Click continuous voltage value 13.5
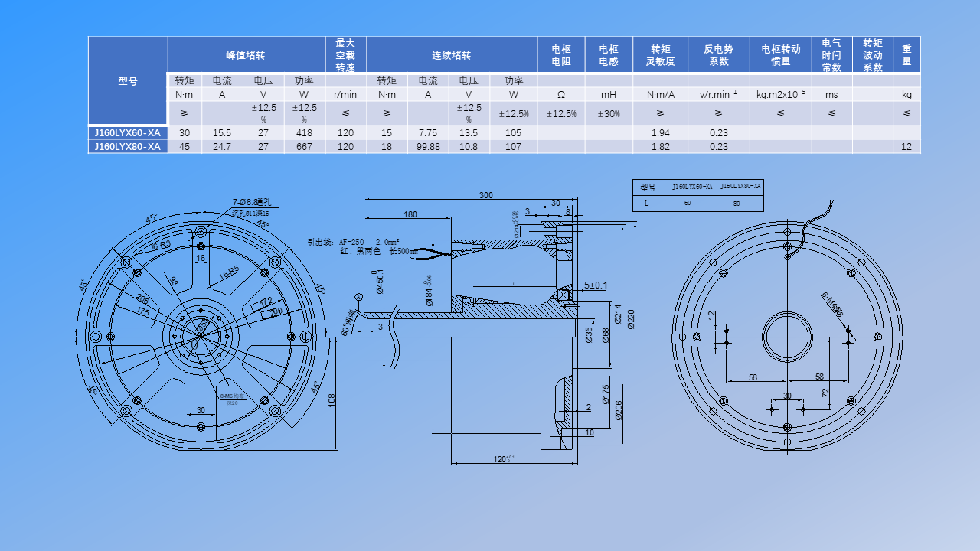Viewport: 980px width, 551px height. pos(469,132)
